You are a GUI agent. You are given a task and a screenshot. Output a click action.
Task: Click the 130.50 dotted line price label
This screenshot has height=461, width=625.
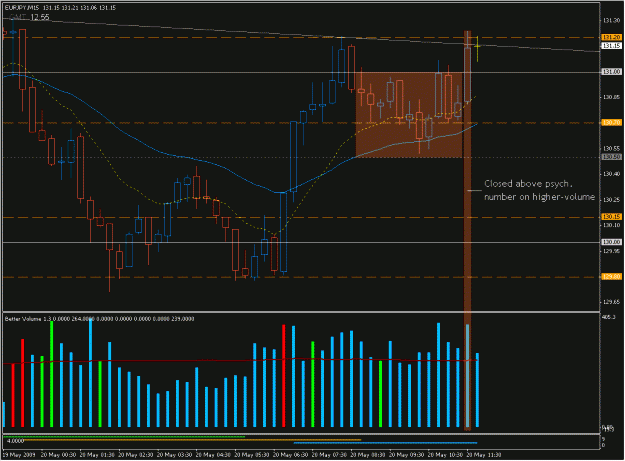coord(611,157)
